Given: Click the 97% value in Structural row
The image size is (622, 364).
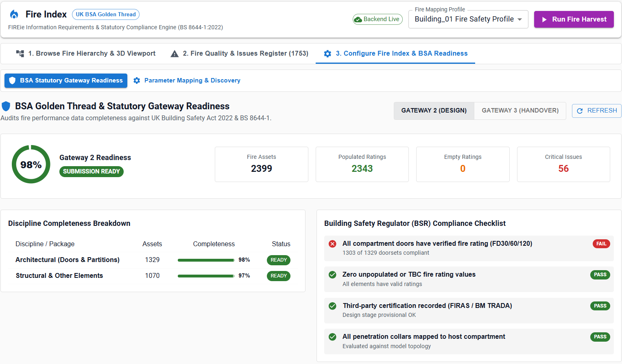Looking at the screenshot, I should [x=244, y=276].
